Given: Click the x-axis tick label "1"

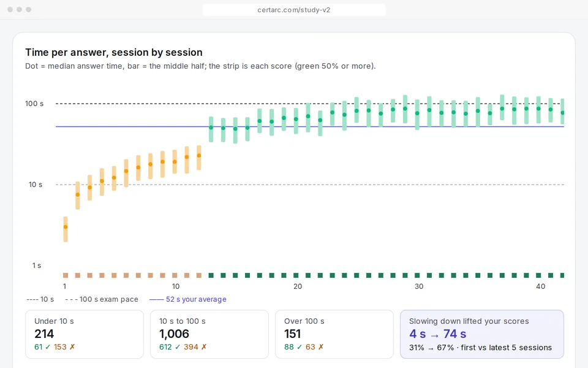Looking at the screenshot, I should click(x=65, y=286).
